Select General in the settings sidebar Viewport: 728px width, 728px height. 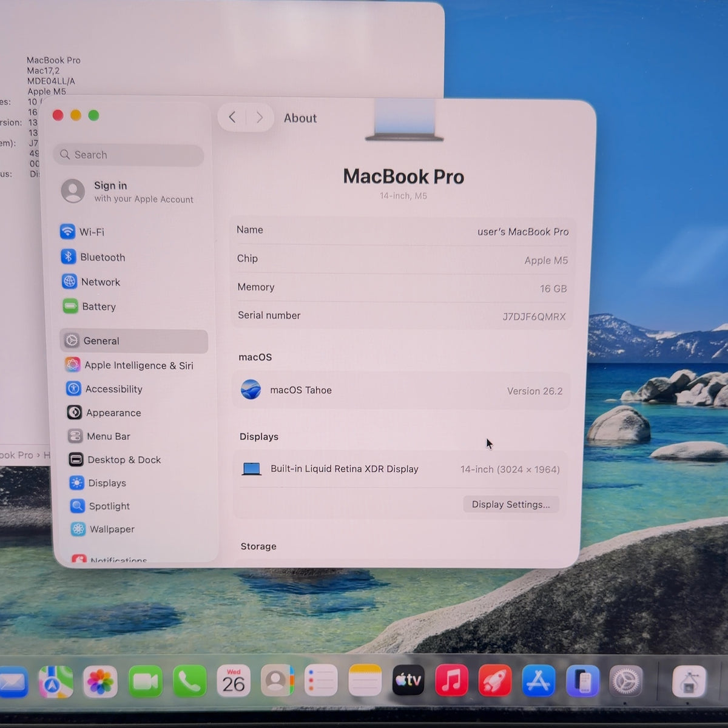point(134,341)
